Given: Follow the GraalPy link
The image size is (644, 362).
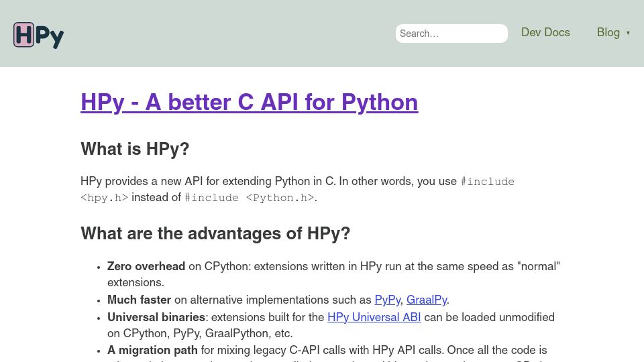Looking at the screenshot, I should pos(427,300).
